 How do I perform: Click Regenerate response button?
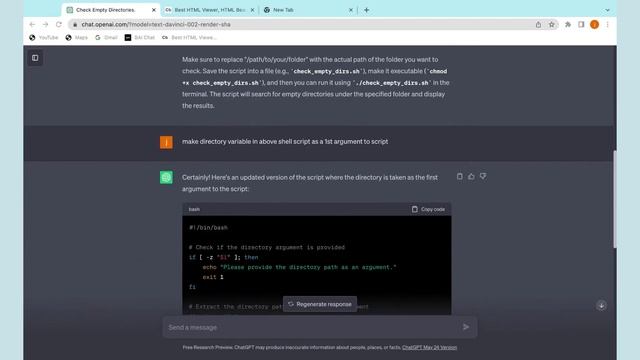click(320, 304)
